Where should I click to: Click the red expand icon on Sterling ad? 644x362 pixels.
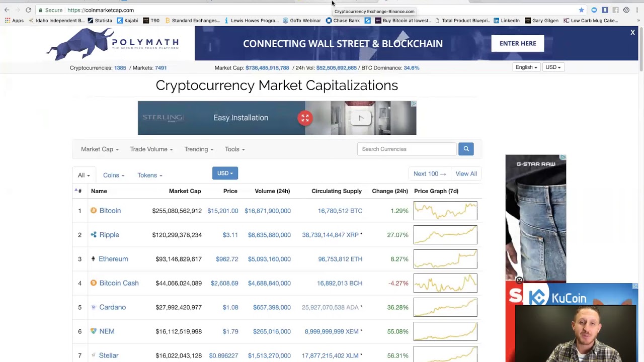305,118
